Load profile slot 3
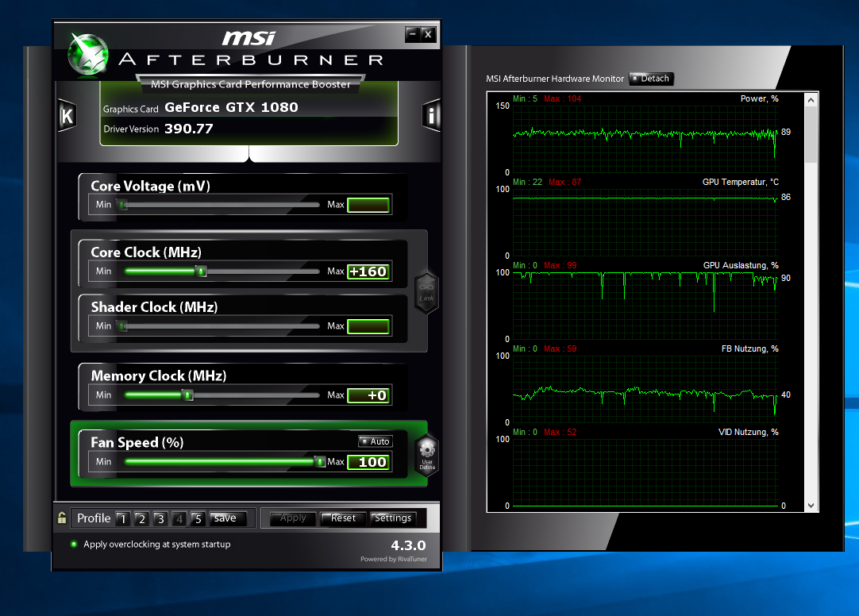Screen dimensions: 859x616 click(x=160, y=518)
